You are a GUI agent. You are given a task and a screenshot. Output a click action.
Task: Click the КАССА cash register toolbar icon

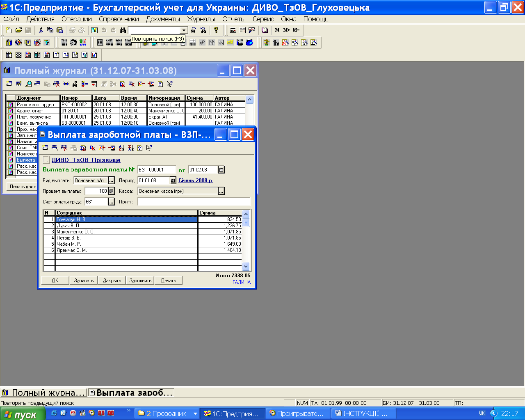click(240, 42)
